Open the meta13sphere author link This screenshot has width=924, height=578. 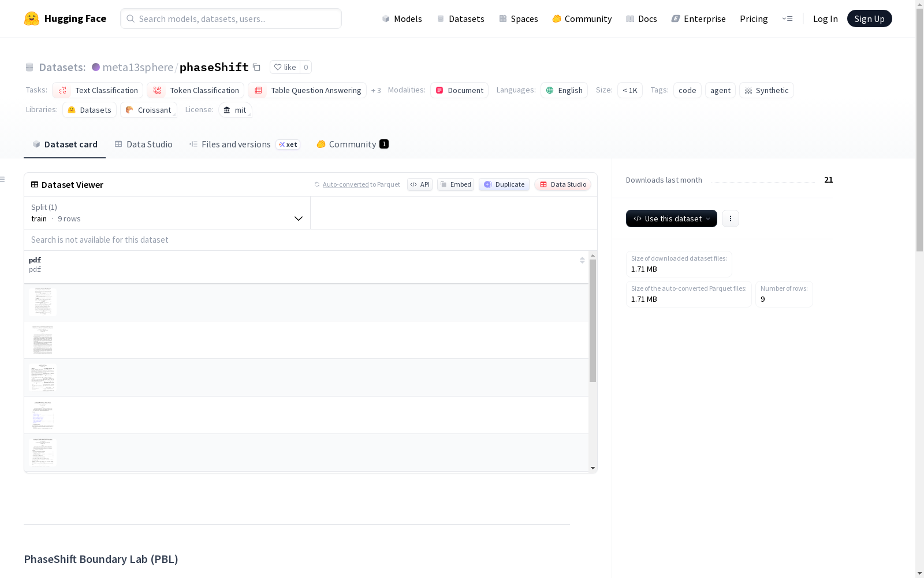(x=138, y=67)
